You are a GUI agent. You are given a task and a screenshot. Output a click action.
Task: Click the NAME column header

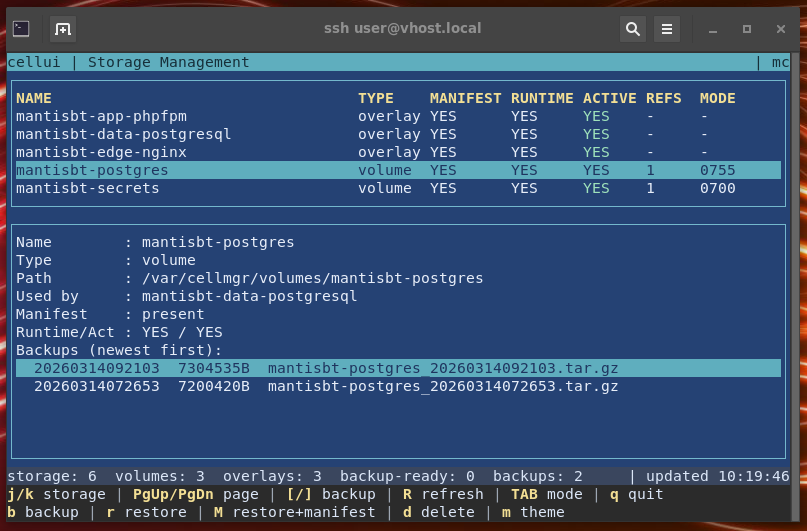[33, 98]
